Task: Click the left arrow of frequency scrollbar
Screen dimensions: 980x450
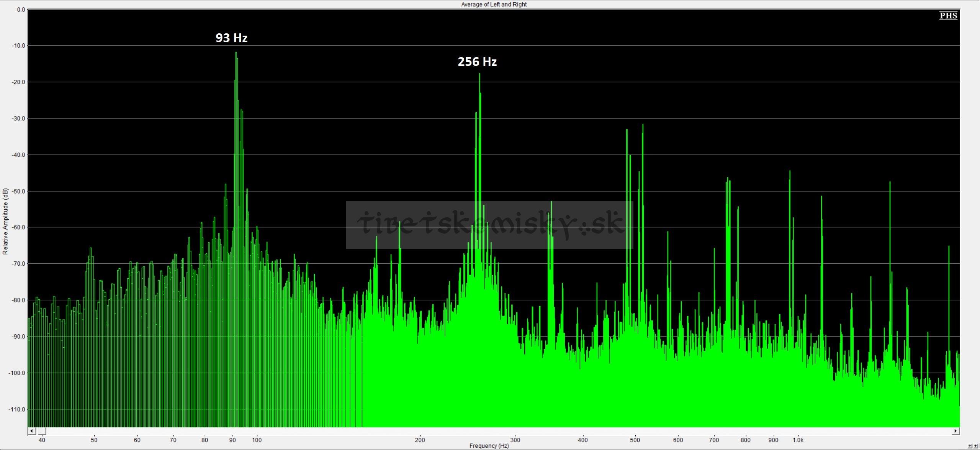Action: pyautogui.click(x=32, y=431)
